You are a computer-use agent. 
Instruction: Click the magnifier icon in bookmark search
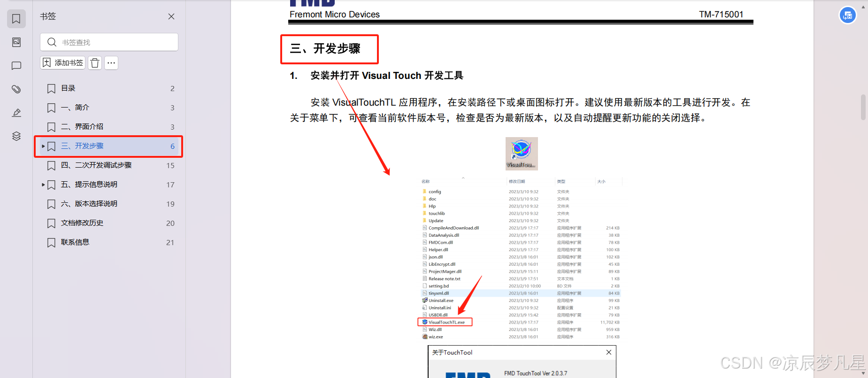(52, 42)
